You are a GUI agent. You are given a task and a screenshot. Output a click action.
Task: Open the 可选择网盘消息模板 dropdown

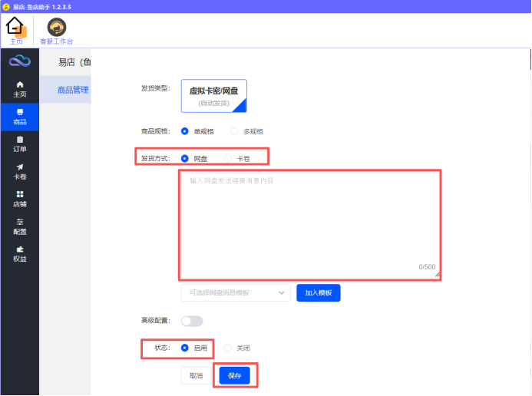coord(236,292)
